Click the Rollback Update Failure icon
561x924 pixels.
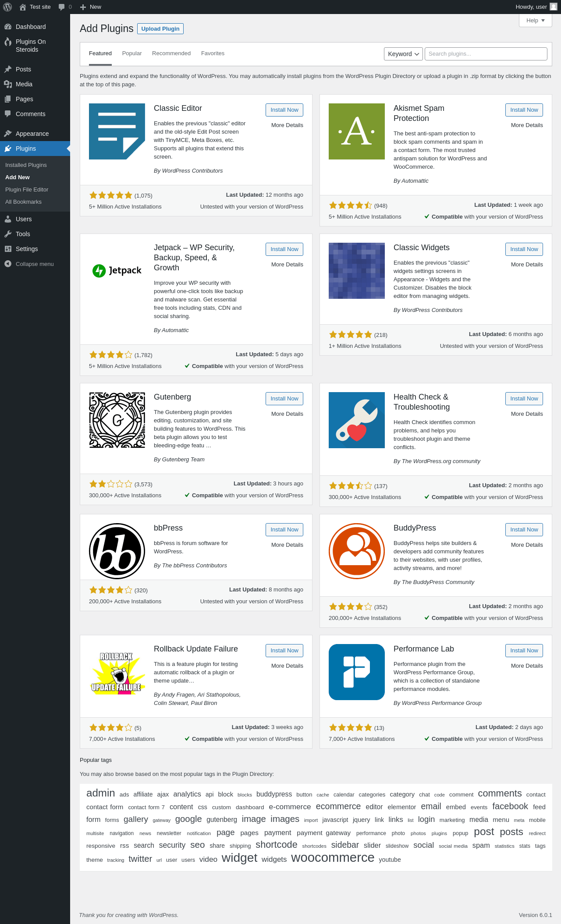click(x=117, y=672)
